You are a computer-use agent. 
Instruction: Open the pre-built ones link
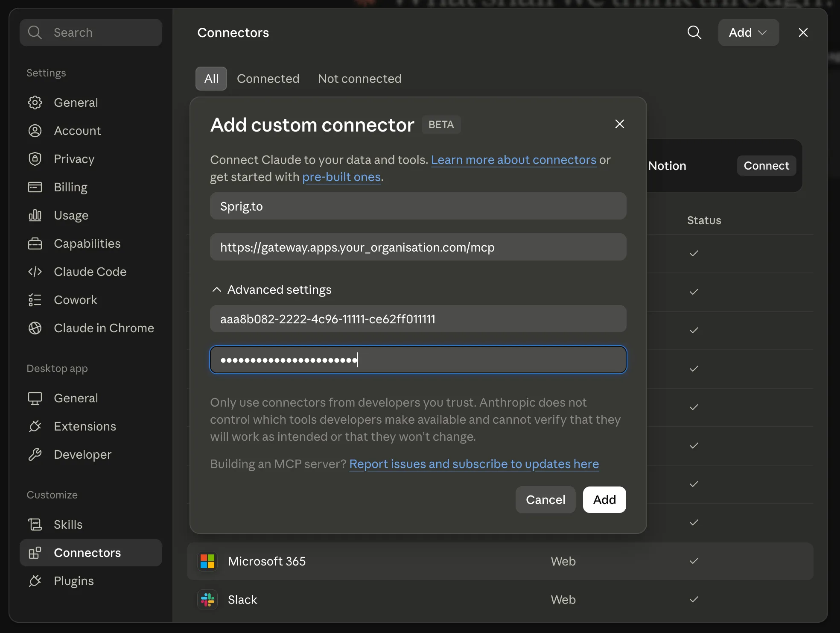point(341,177)
